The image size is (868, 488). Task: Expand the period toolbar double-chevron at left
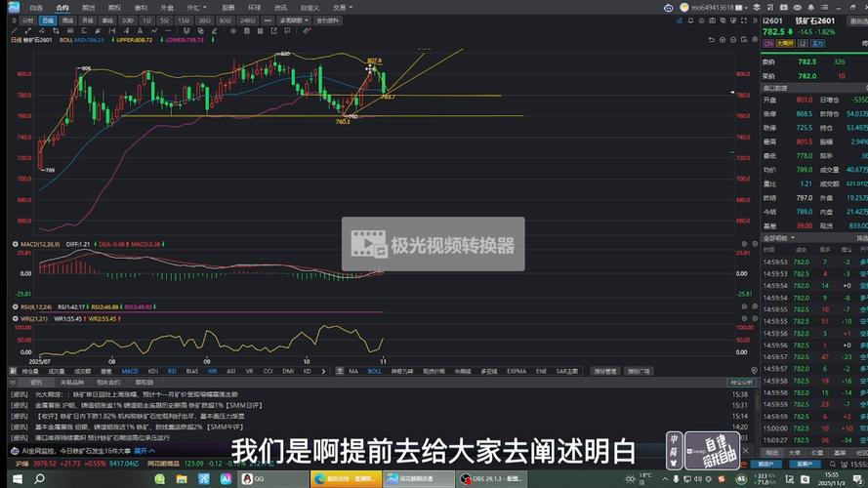pyautogui.click(x=14, y=20)
